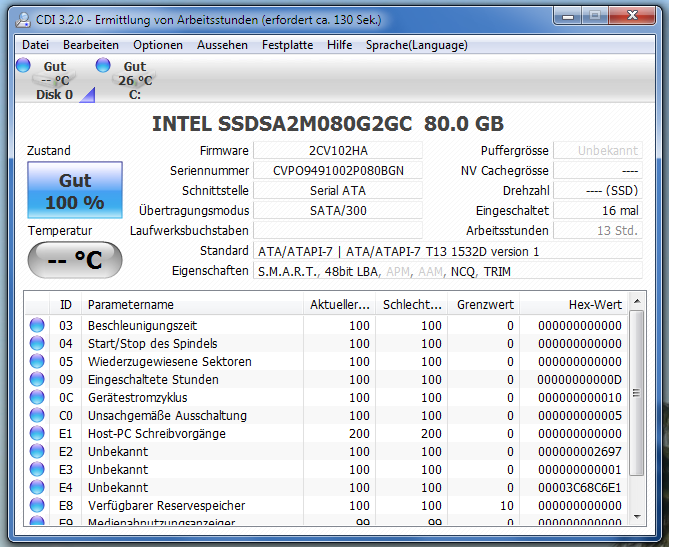673x556 pixels.
Task: Select the Gerätestromzyklus parameter name
Action: pos(137,398)
